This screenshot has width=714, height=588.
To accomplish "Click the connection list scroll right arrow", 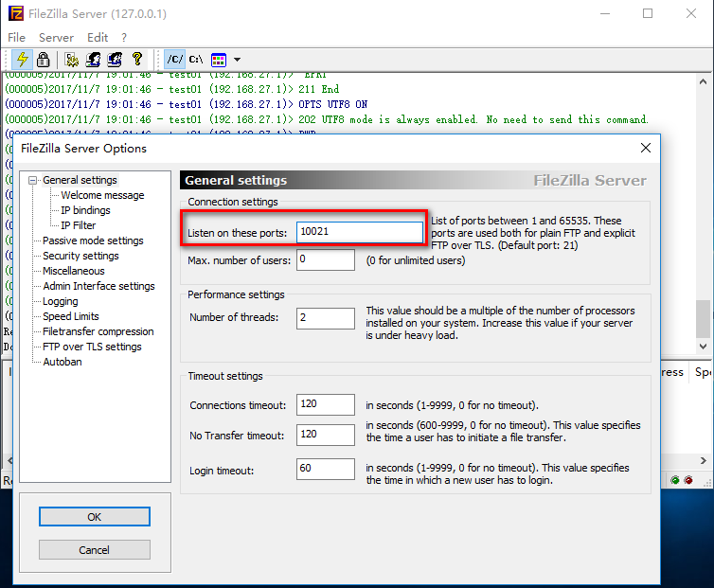I will point(703,460).
